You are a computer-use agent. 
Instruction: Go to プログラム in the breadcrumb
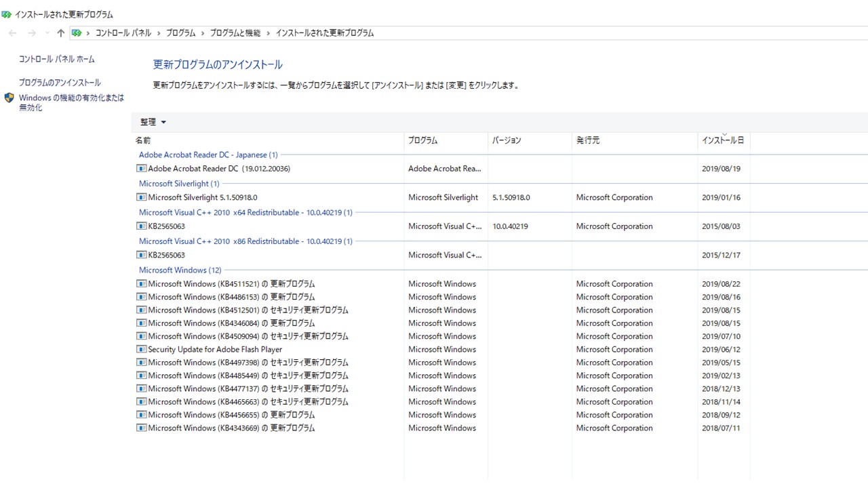point(181,33)
